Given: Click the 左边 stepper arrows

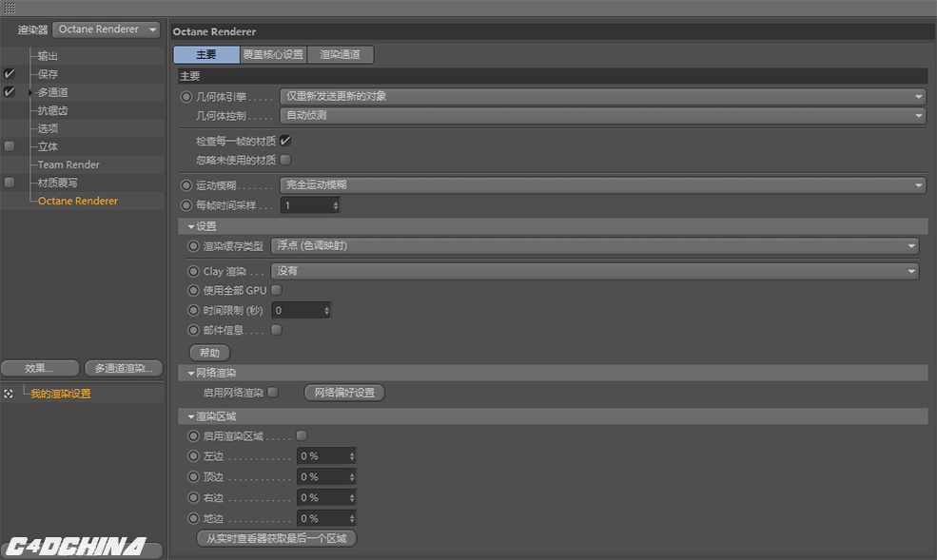Looking at the screenshot, I should point(352,456).
